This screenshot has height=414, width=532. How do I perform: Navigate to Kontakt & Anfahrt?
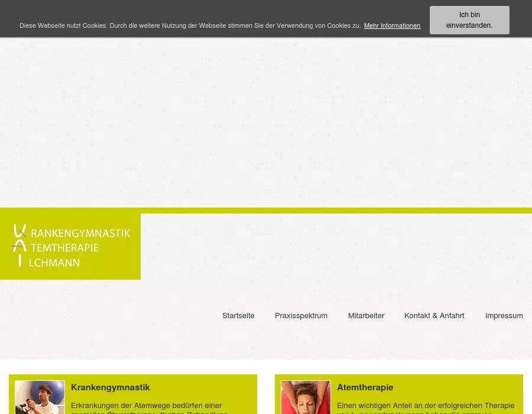pyautogui.click(x=434, y=316)
